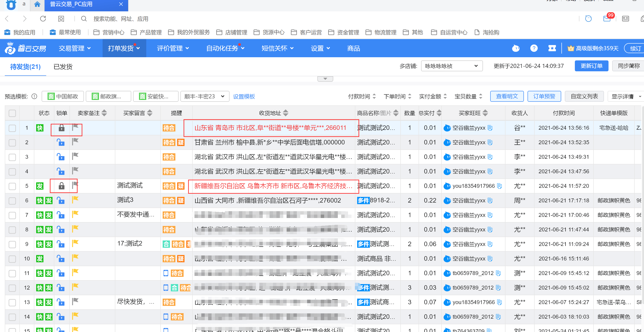Click the unlocked padlock in row 2
Viewport: 644px width, 332px height.
(61, 143)
